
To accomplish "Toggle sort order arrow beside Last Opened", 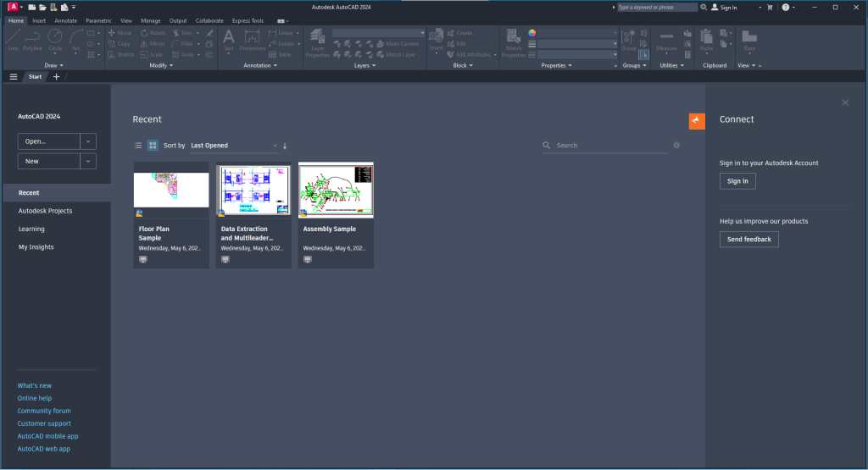I will [x=285, y=146].
